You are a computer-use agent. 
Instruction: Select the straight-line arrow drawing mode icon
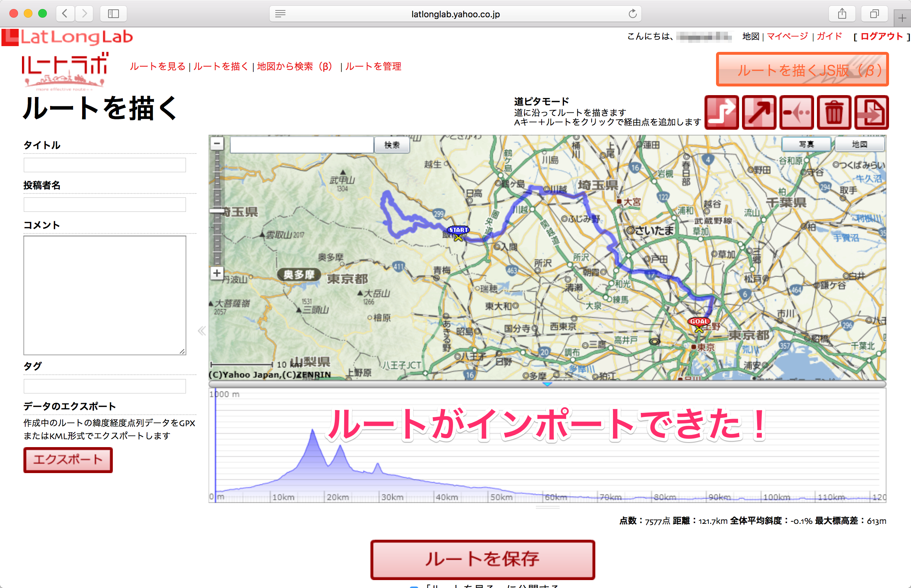759,113
